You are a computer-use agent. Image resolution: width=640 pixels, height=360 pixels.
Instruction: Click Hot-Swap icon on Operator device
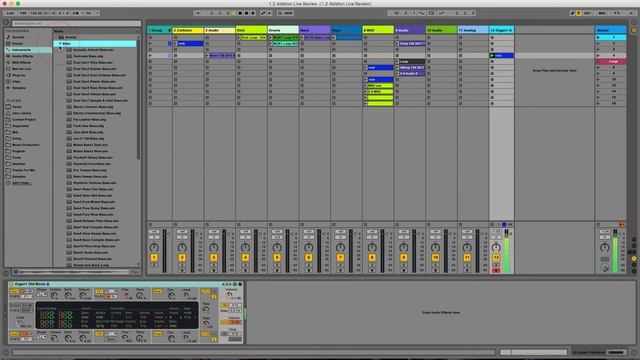coord(234,284)
